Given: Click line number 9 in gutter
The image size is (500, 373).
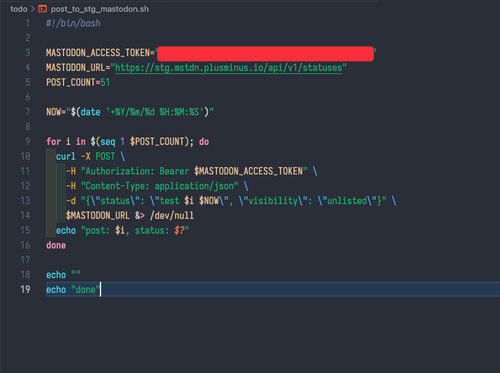Looking at the screenshot, I should click(x=27, y=141).
